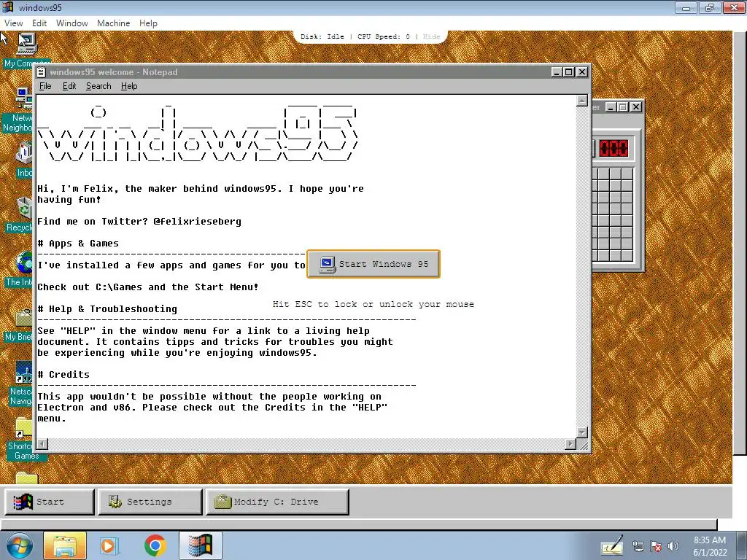Image resolution: width=747 pixels, height=560 pixels.
Task: Click '# Help & Troubleshooting' heading
Action: pos(107,309)
